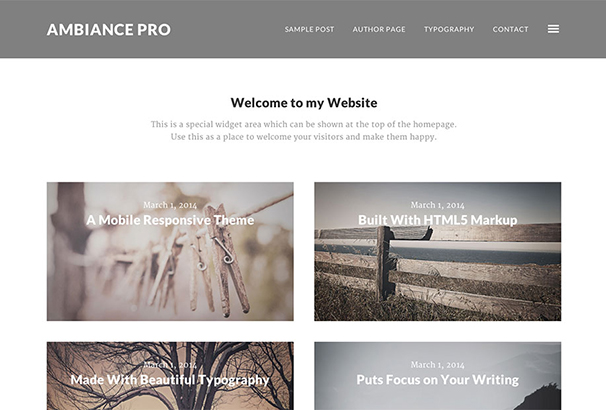Viewport: 606px width, 410px height.
Task: Open the Sample Post menu item
Action: pyautogui.click(x=309, y=29)
